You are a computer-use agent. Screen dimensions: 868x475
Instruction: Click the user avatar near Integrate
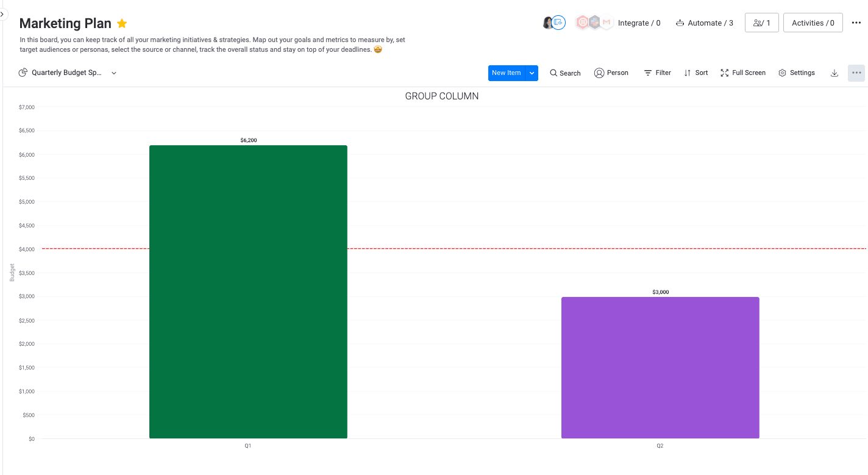pyautogui.click(x=547, y=22)
